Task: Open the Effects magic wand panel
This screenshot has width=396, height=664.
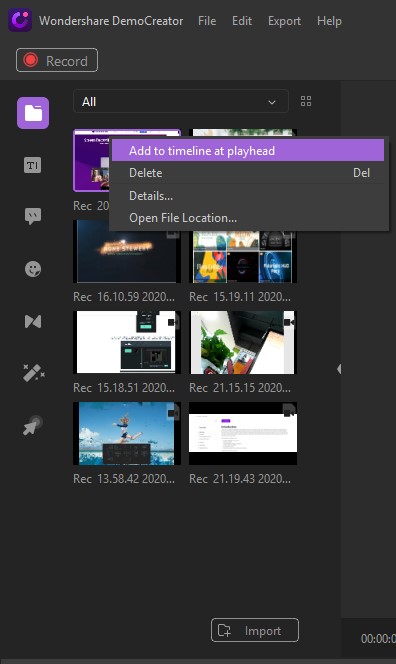Action: coord(33,373)
